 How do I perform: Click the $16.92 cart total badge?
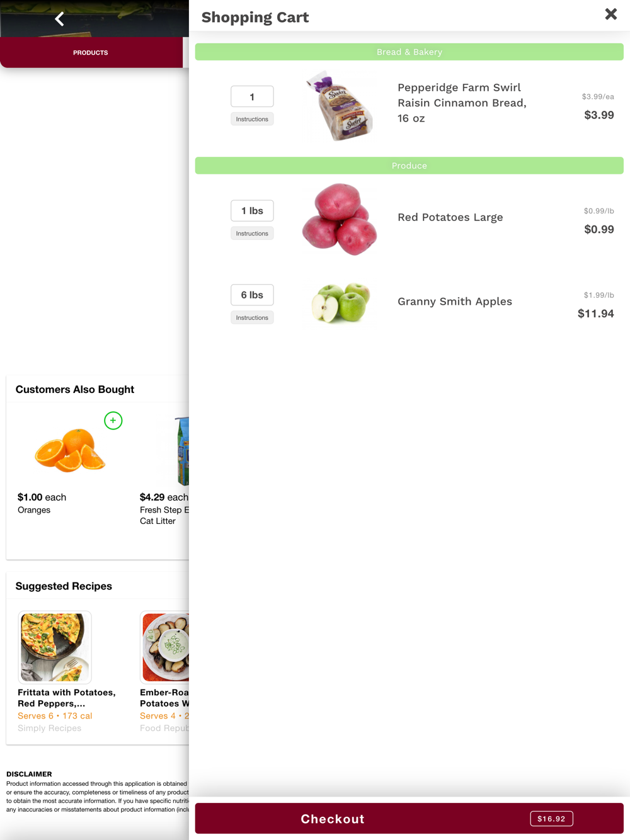click(x=551, y=819)
